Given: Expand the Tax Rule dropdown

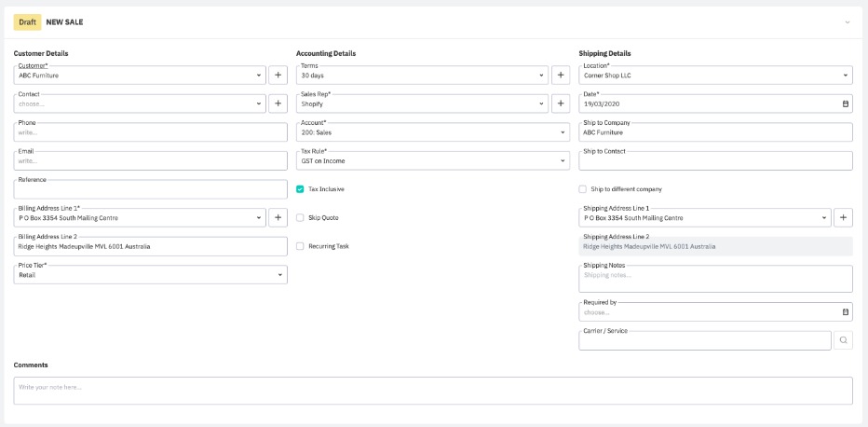Looking at the screenshot, I should point(432,161).
